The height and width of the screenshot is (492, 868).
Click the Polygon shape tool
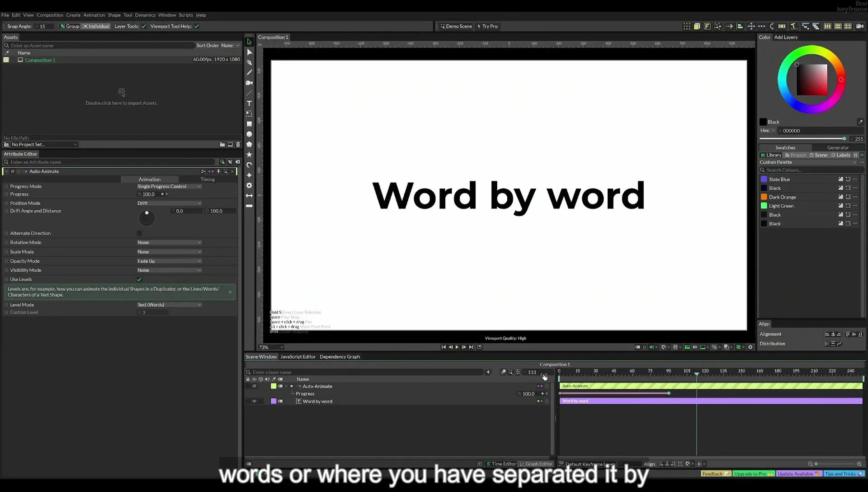[x=249, y=144]
